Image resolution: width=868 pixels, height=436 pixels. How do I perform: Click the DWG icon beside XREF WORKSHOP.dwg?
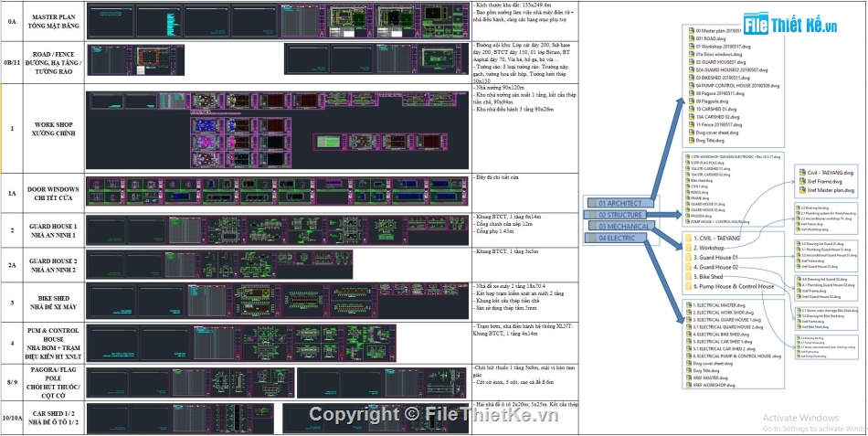click(x=689, y=385)
